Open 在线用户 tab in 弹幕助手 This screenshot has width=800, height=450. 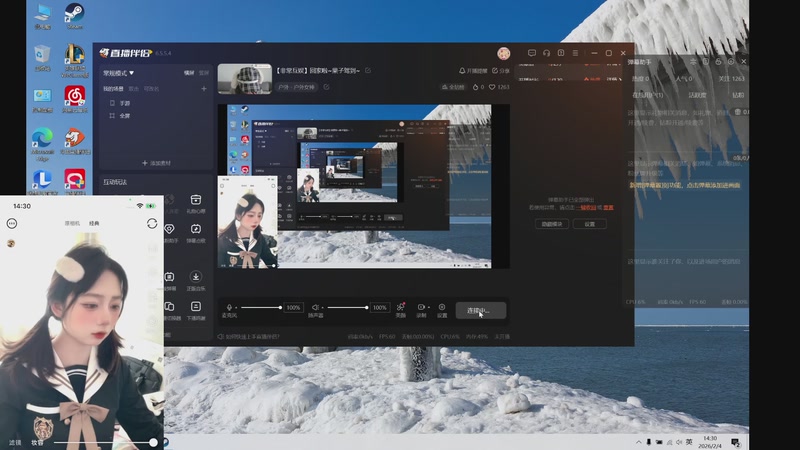point(647,95)
